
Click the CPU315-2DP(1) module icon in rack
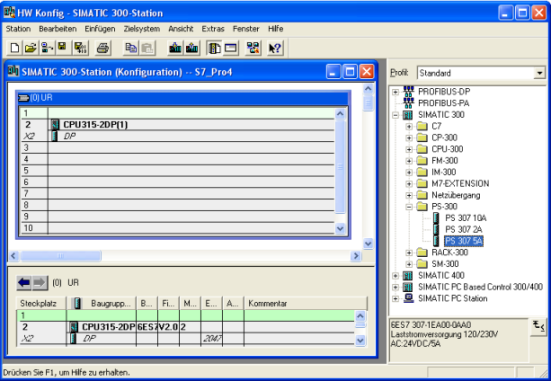[55, 124]
